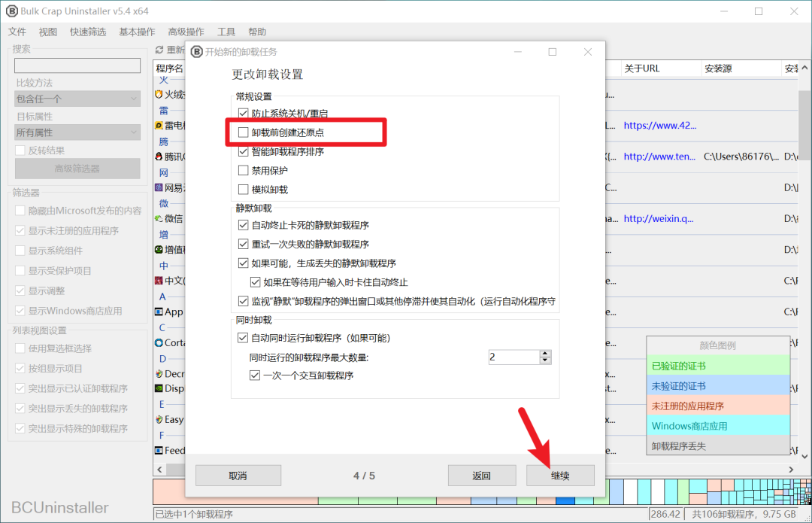Viewport: 812px width, 523px height.
Task: Click the BCUninstaller logo in dialog title area
Action: 195,53
